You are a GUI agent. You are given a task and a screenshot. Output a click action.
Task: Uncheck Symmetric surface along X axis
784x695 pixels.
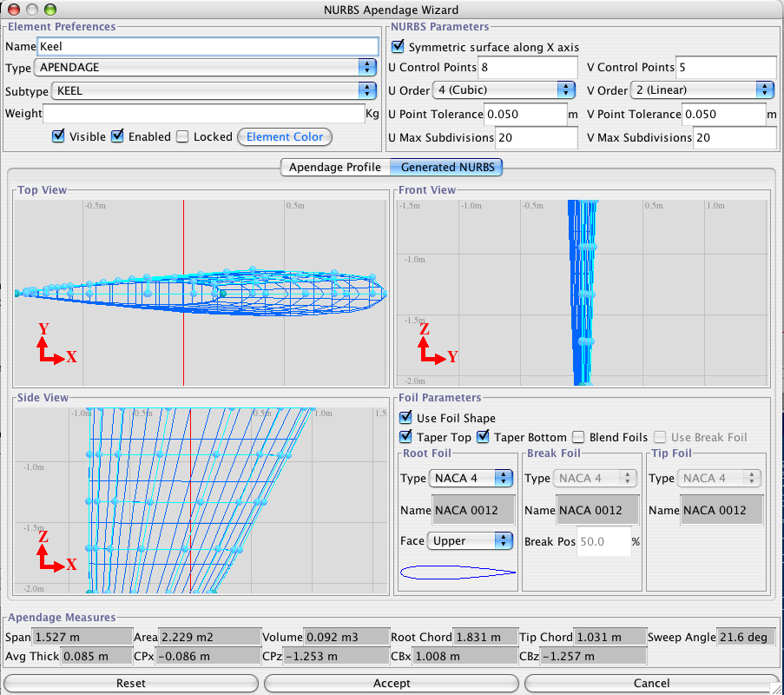click(399, 47)
